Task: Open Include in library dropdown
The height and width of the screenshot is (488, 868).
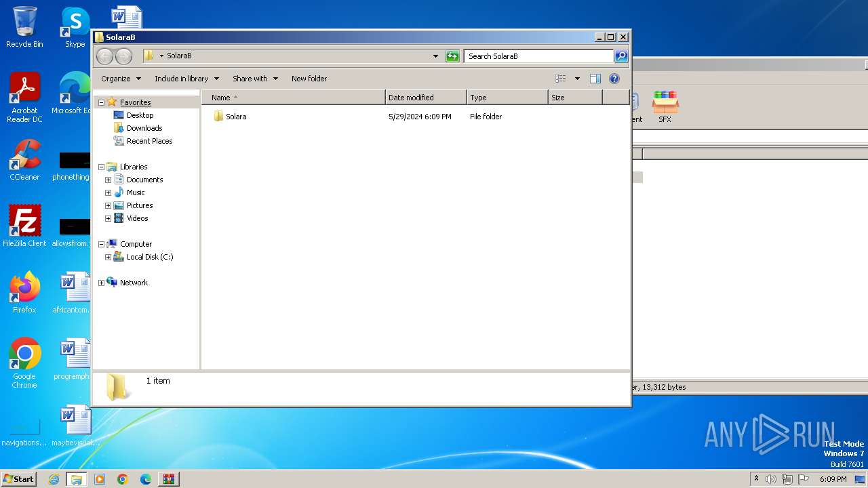Action: (x=186, y=79)
